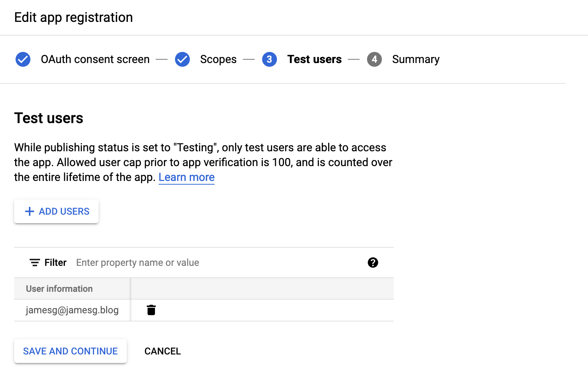Open the filter help question mark icon
This screenshot has width=588, height=373.
(x=373, y=263)
